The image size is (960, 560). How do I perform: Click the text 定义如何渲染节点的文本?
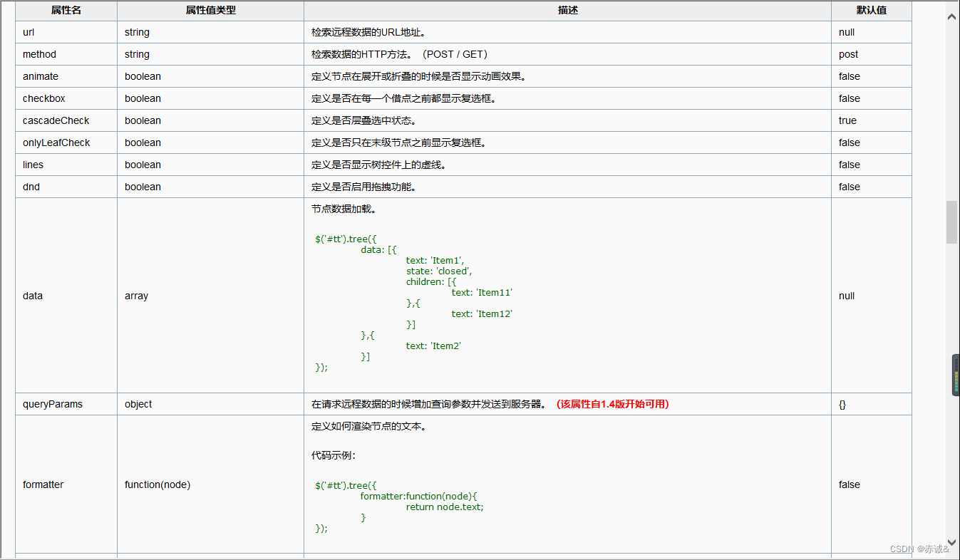pos(368,427)
